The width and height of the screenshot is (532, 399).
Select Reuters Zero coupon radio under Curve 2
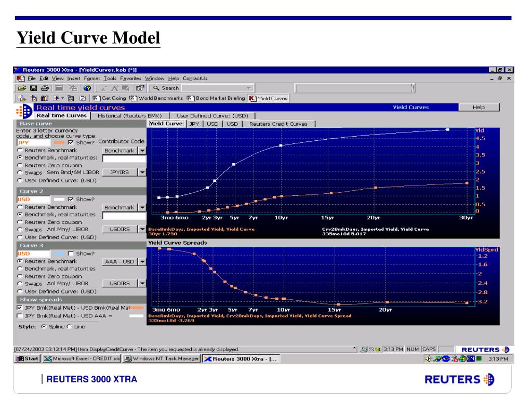[20, 222]
